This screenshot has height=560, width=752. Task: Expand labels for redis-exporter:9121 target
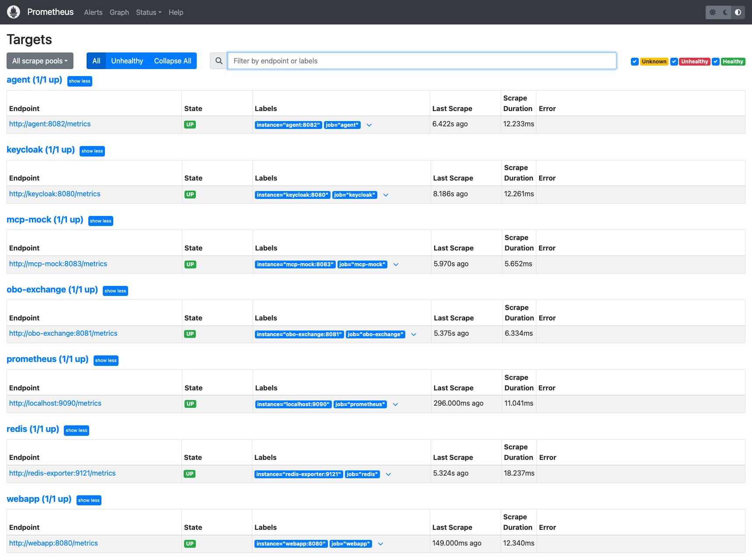click(388, 474)
